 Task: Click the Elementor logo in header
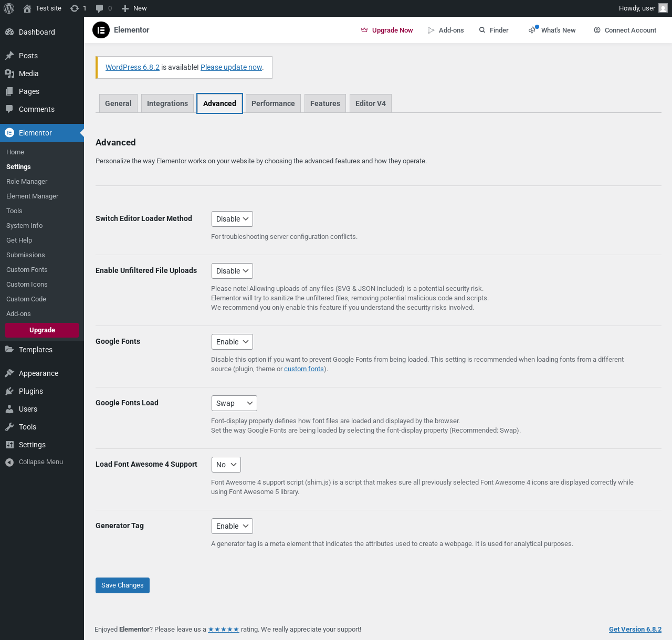pyautogui.click(x=101, y=30)
